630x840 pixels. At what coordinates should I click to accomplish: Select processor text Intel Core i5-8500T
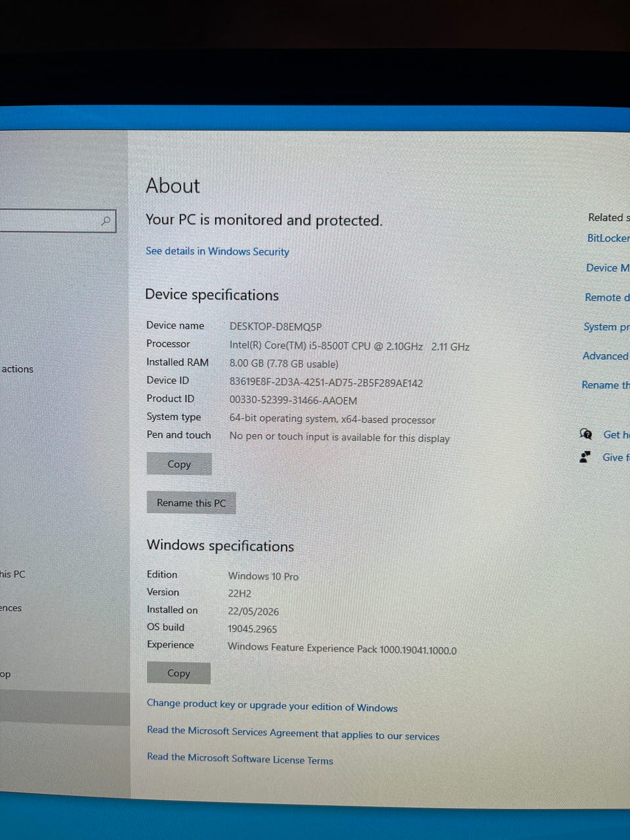(x=349, y=346)
